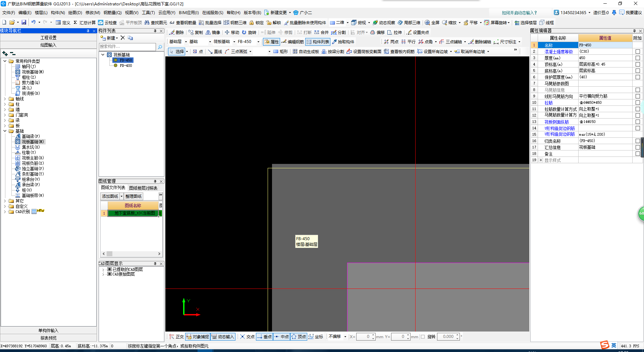Click 查看板内钢筋 tool

click(x=399, y=51)
